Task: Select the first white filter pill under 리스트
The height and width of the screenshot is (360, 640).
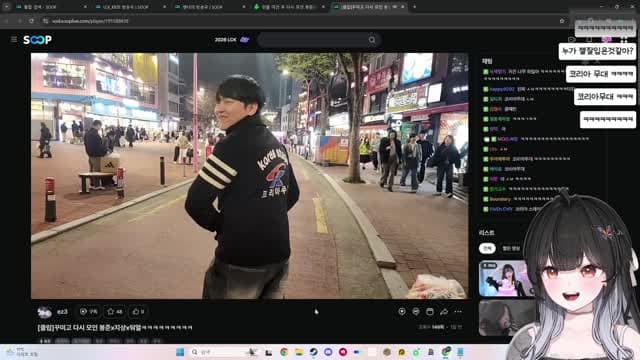Action: tap(487, 248)
